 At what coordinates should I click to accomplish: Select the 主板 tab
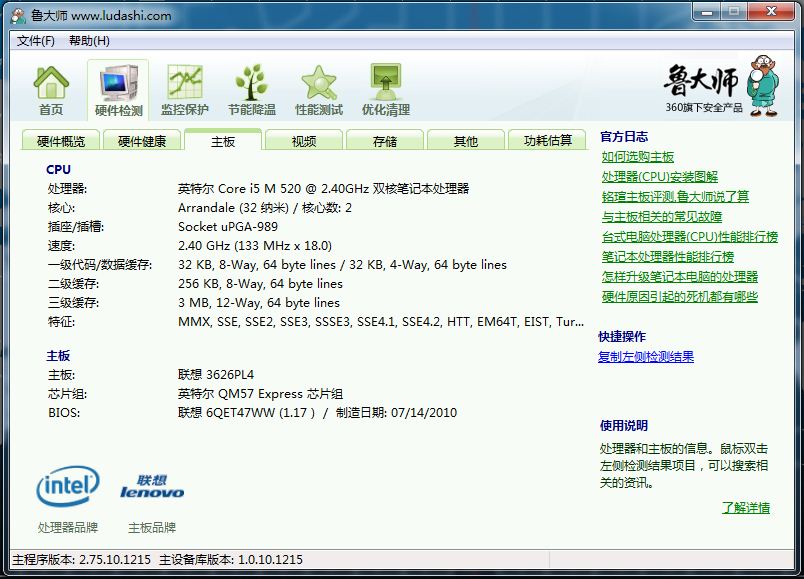tap(223, 140)
